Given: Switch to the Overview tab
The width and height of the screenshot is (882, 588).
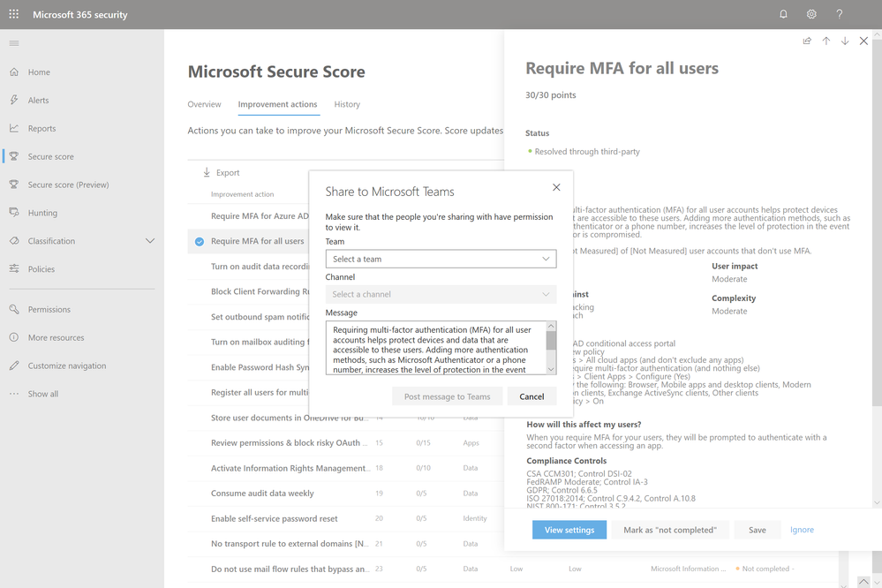Looking at the screenshot, I should 204,104.
